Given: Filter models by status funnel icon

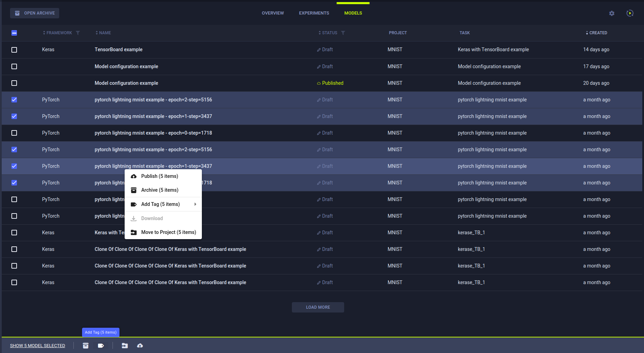Looking at the screenshot, I should (343, 33).
